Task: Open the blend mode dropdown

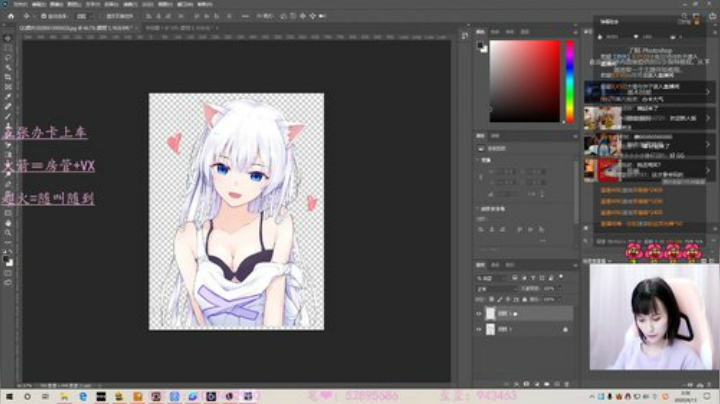Action: [497, 289]
